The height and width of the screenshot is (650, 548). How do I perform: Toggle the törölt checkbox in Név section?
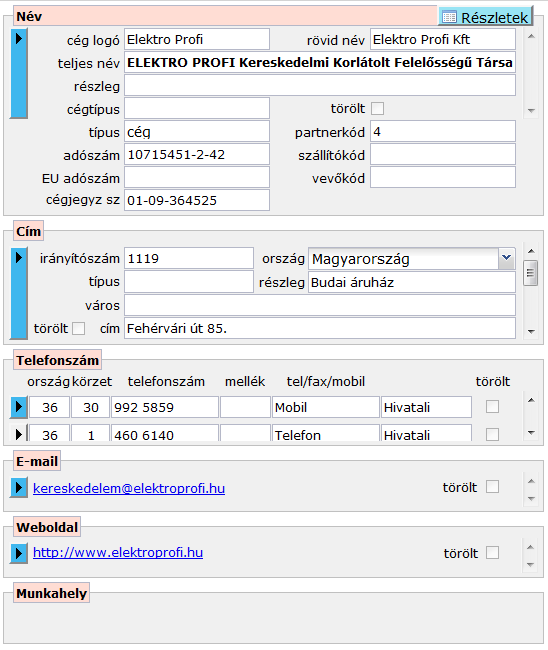click(x=377, y=109)
